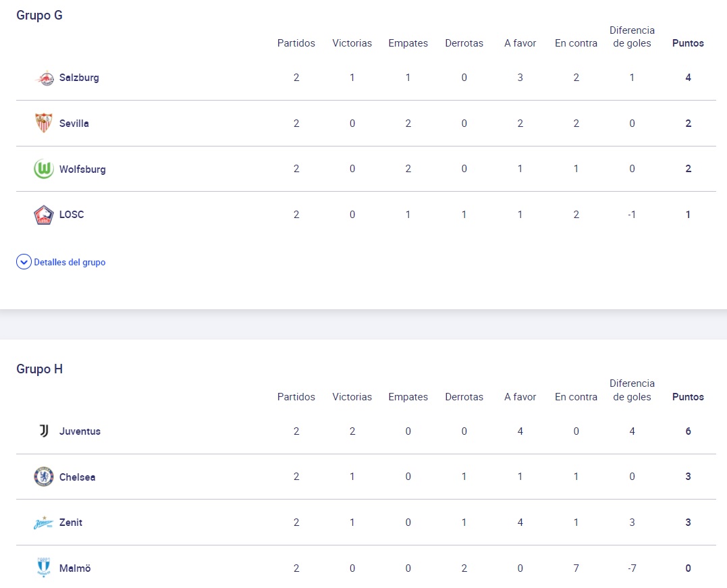This screenshot has height=588, width=727.
Task: Select the Chelsea team name
Action: [78, 477]
